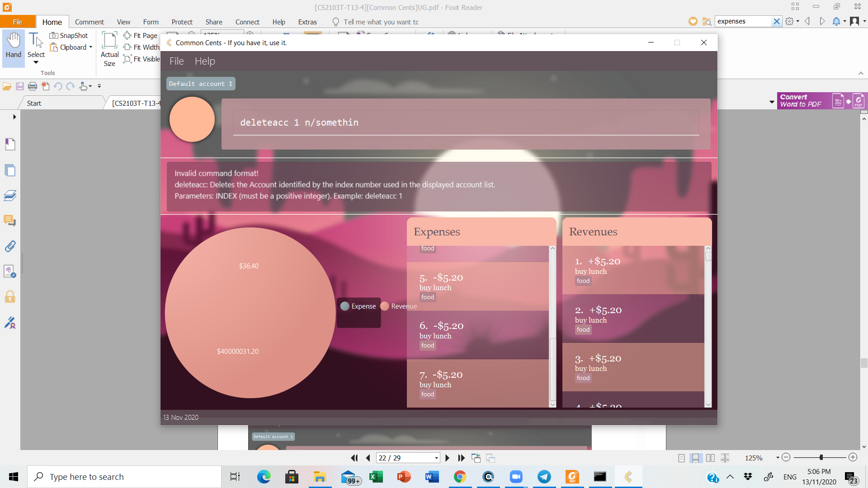868x488 pixels.
Task: Click the zoom slider handle
Action: [821, 457]
